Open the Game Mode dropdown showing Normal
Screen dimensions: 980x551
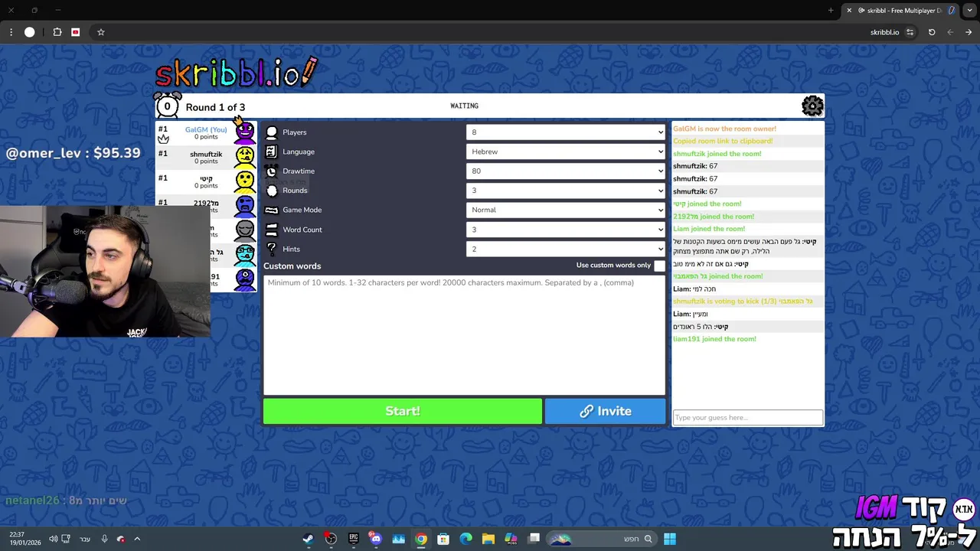click(x=566, y=210)
